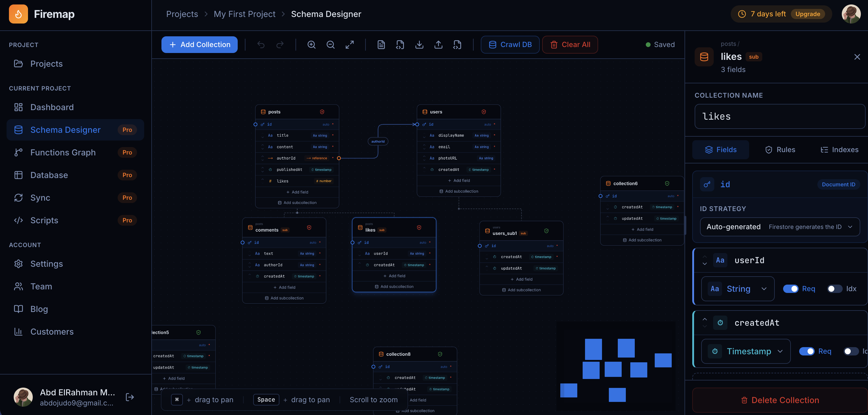The width and height of the screenshot is (868, 415).
Task: Click the logout icon next to user email
Action: point(130,397)
